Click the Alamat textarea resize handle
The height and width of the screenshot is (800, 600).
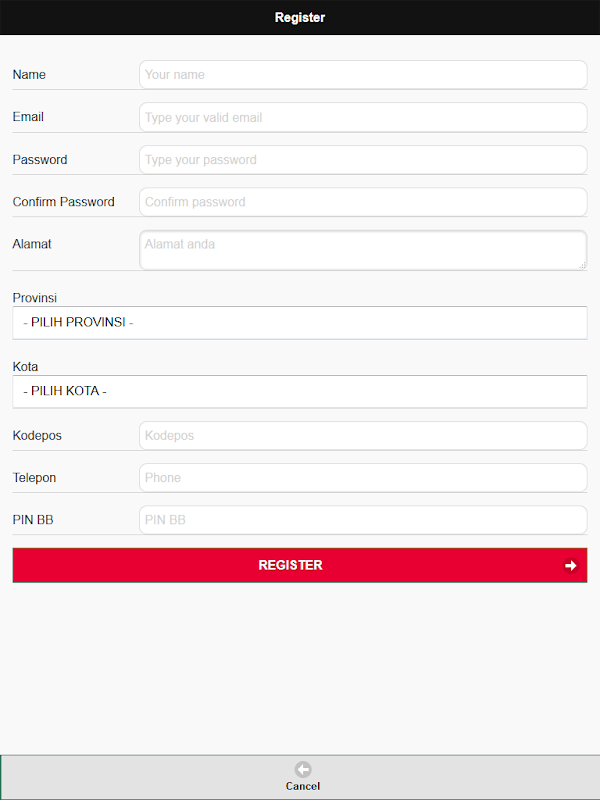pos(582,265)
